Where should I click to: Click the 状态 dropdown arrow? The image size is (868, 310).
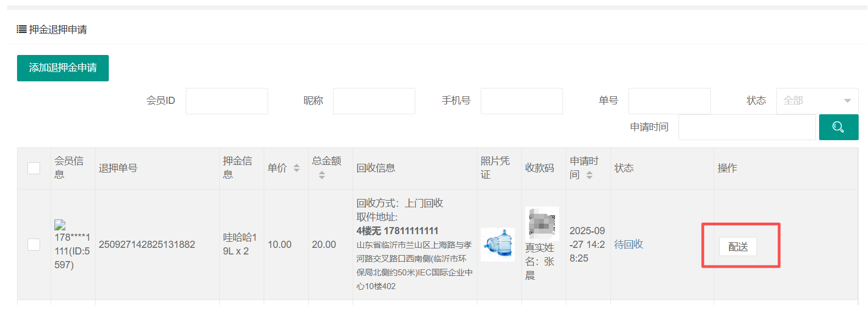click(847, 101)
